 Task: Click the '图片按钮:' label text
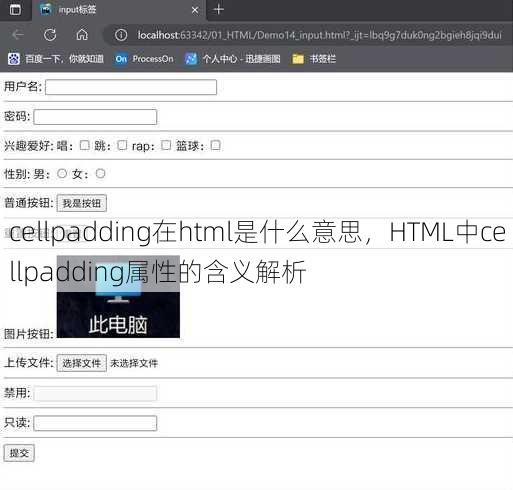tap(29, 334)
